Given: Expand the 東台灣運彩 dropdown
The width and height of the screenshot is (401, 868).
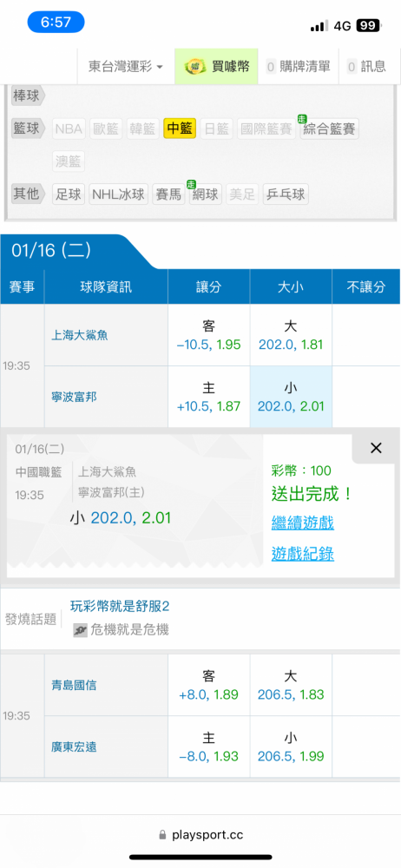Looking at the screenshot, I should click(126, 67).
